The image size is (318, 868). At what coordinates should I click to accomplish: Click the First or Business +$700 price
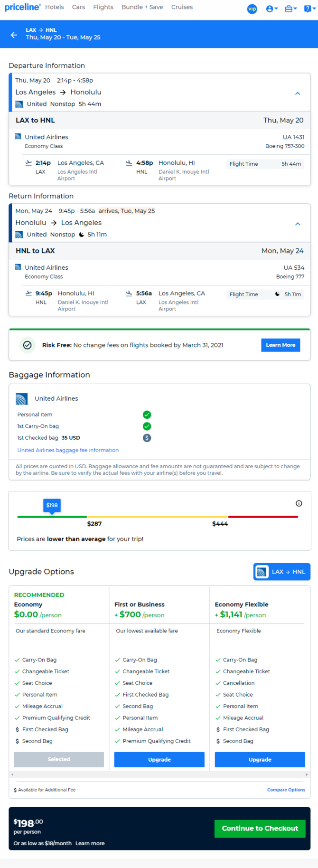(x=140, y=614)
